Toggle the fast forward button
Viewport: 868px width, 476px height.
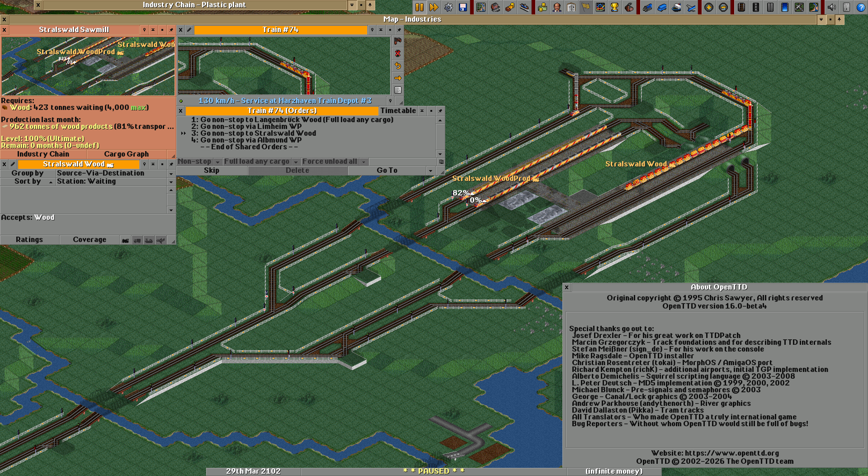(x=434, y=7)
